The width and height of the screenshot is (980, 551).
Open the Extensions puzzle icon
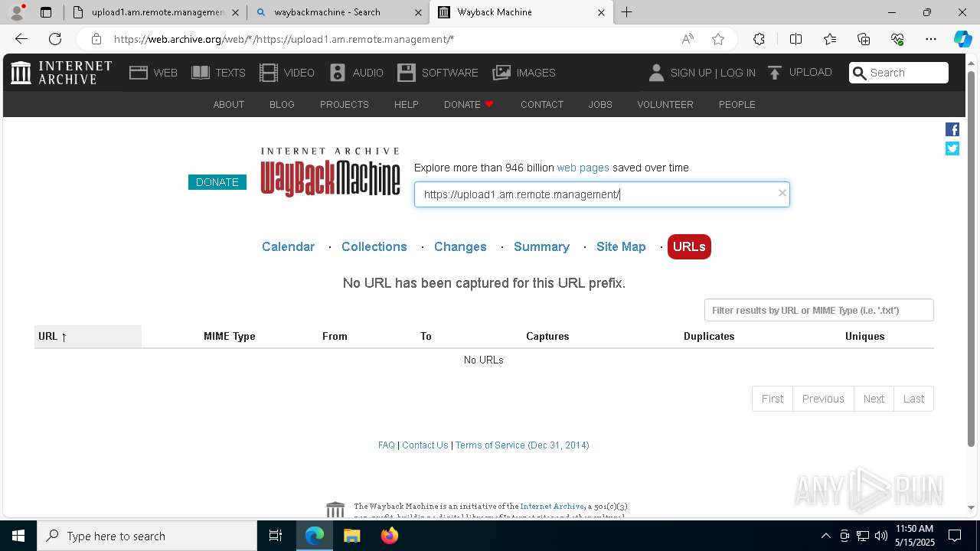[x=759, y=39]
